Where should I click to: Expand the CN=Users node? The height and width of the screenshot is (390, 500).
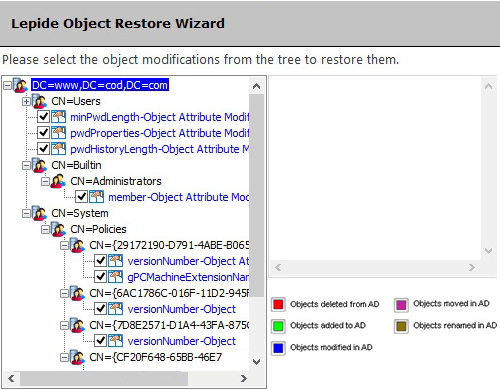(26, 102)
